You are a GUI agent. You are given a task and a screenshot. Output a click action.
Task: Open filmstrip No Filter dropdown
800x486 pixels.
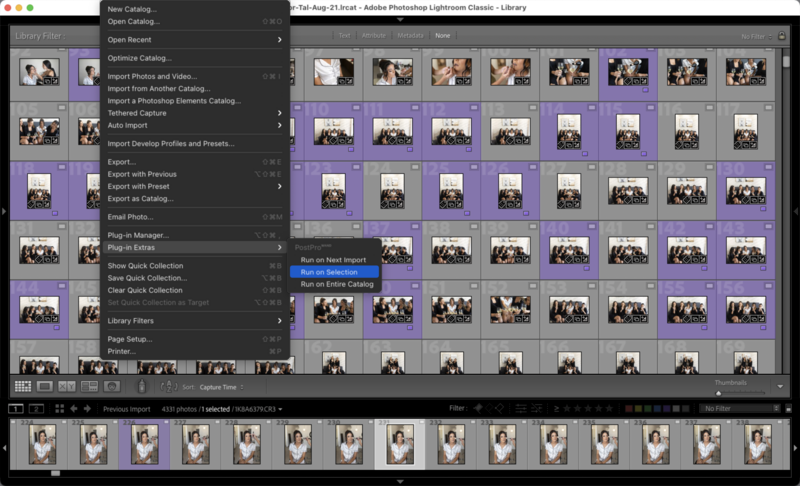point(739,408)
